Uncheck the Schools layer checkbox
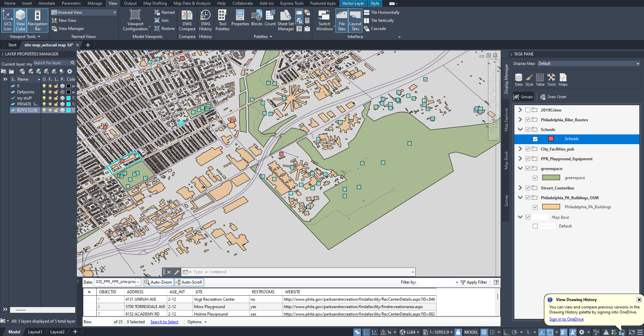This screenshot has height=336, width=644. [535, 139]
